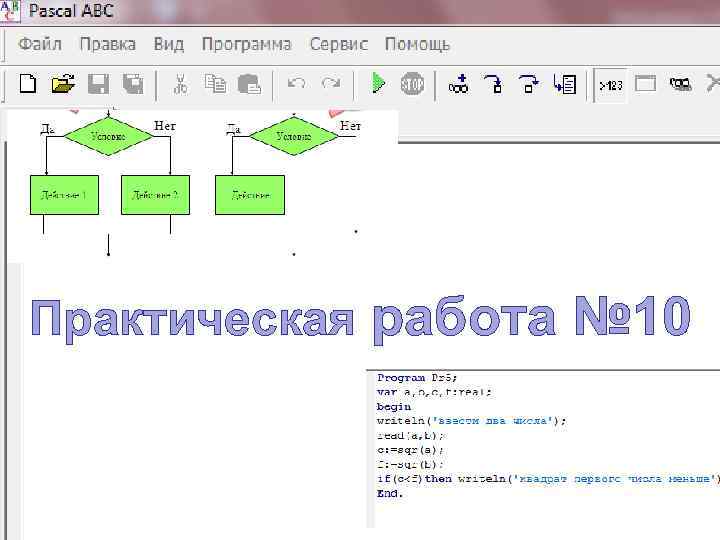The width and height of the screenshot is (720, 540).
Task: Click the right Условие diamond in flowchart
Action: point(294,136)
